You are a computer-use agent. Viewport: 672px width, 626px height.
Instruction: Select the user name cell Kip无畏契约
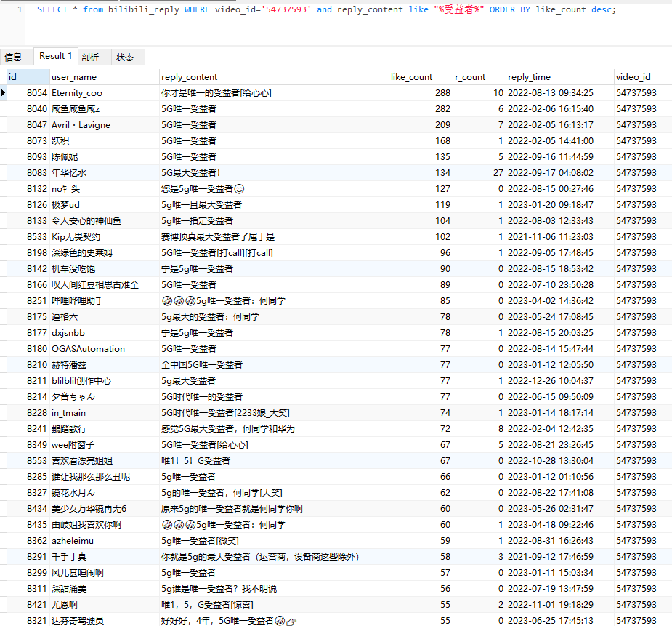click(x=105, y=237)
